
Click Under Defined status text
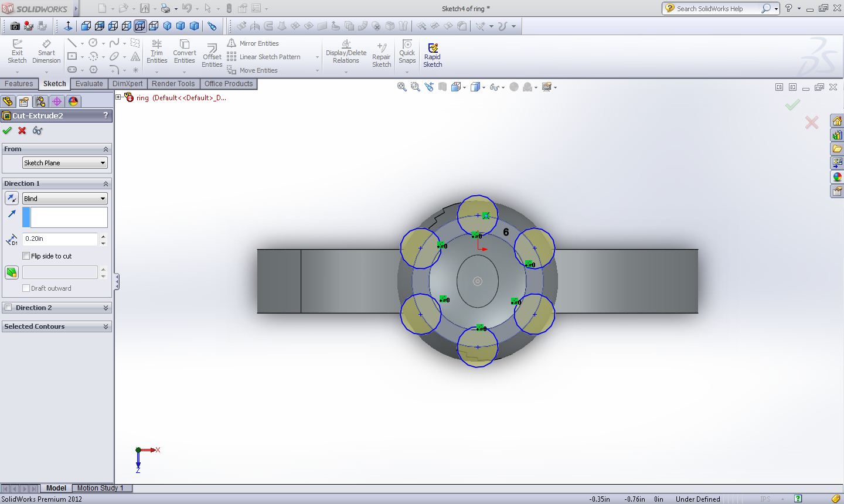[697, 499]
